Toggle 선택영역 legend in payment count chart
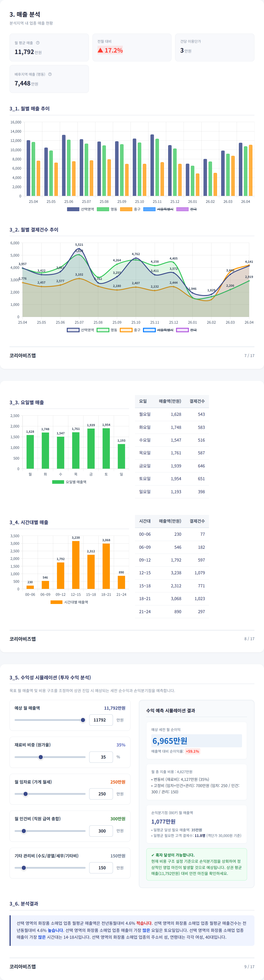Viewport: 264px width, 980px height. (80, 330)
